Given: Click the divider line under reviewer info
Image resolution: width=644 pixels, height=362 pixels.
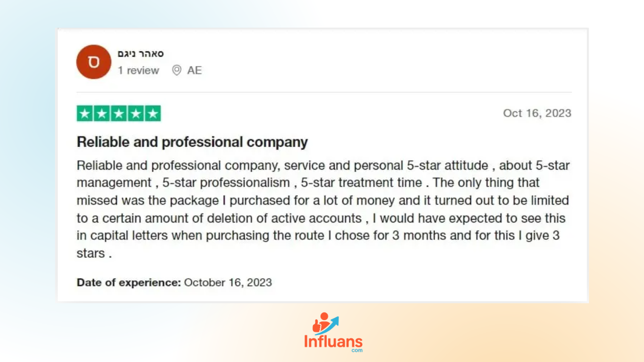Looking at the screenshot, I should (x=324, y=92).
